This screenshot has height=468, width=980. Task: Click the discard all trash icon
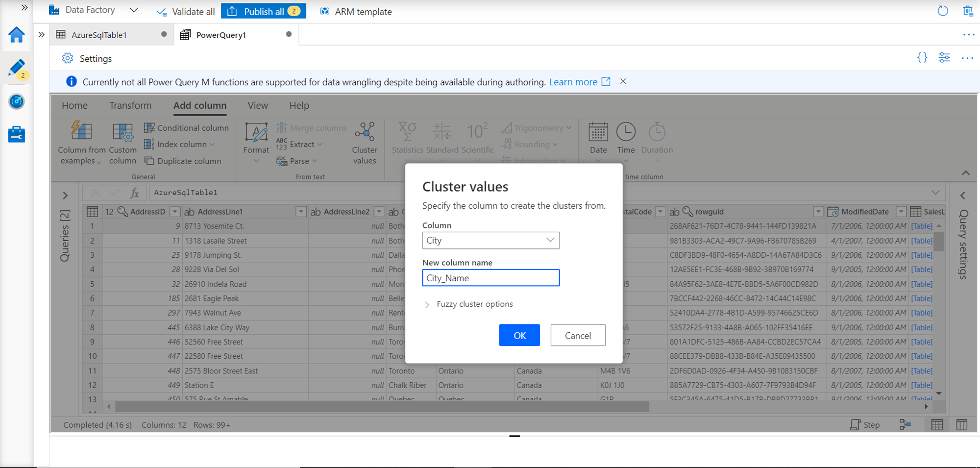(x=968, y=11)
